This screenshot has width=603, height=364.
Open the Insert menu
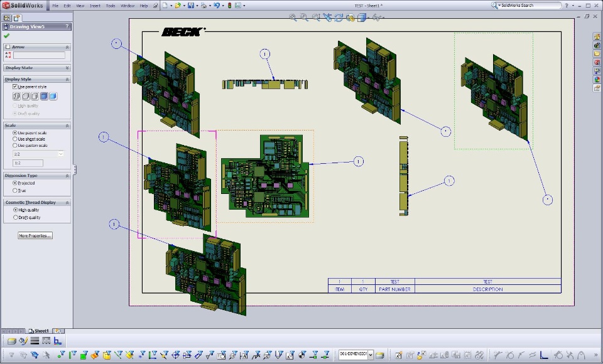pos(95,6)
